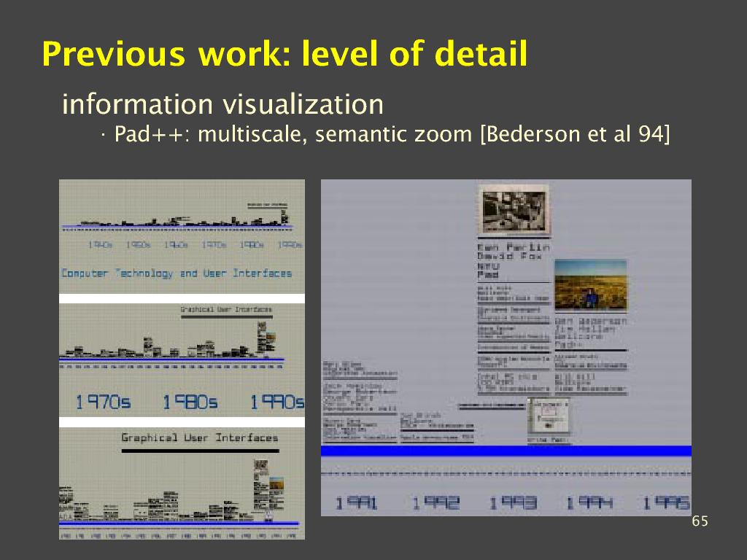Click the '[Bederson et al 94]' citation

click(x=574, y=135)
